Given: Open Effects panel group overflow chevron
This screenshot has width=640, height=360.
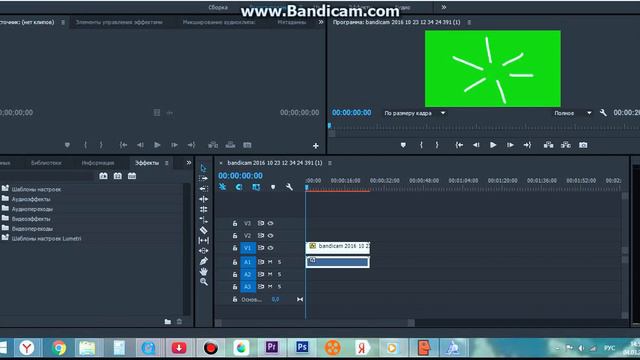Looking at the screenshot, I should (x=189, y=162).
